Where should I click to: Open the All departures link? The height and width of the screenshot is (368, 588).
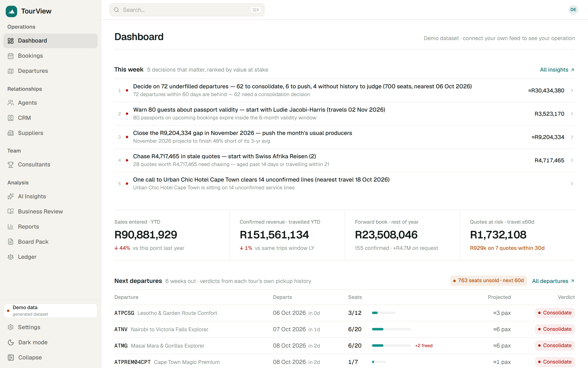pos(553,281)
